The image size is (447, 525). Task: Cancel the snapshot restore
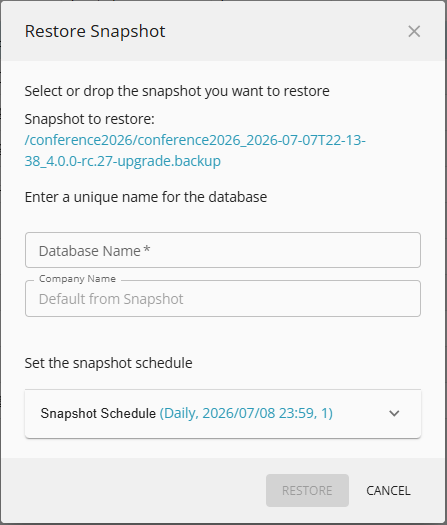click(388, 491)
